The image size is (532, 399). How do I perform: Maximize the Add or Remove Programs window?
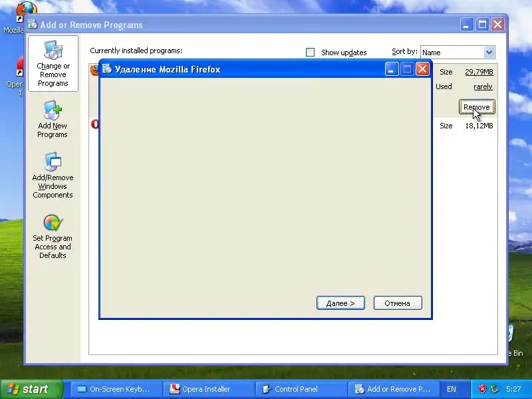(x=482, y=25)
